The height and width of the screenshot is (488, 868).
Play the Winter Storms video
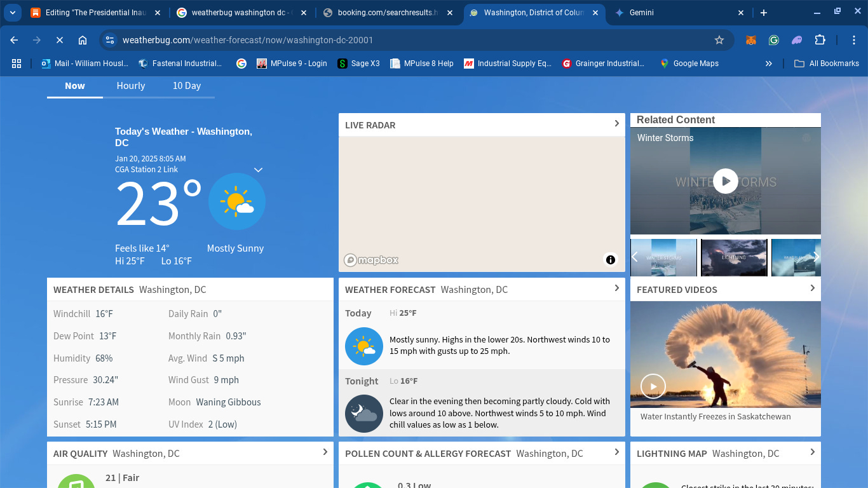[x=725, y=181]
